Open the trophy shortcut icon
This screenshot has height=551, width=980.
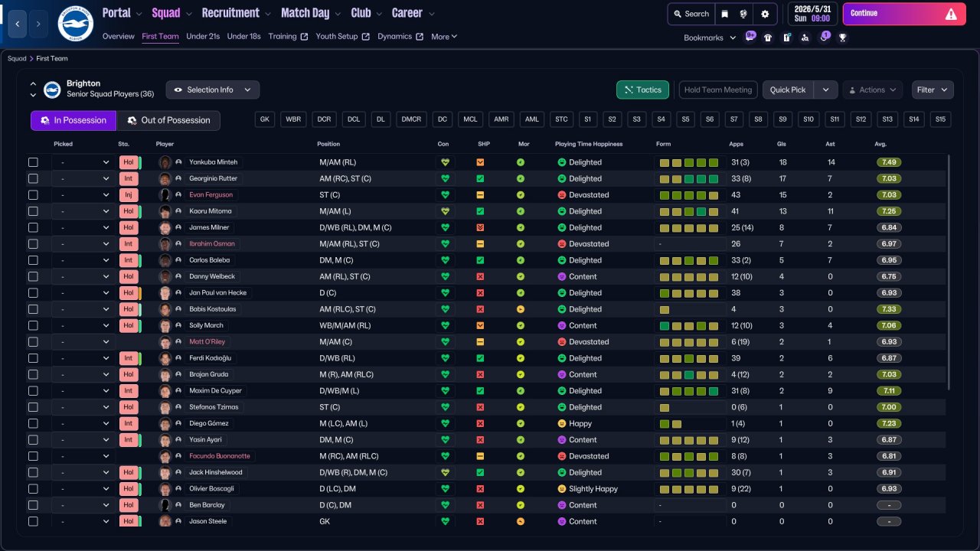[842, 37]
